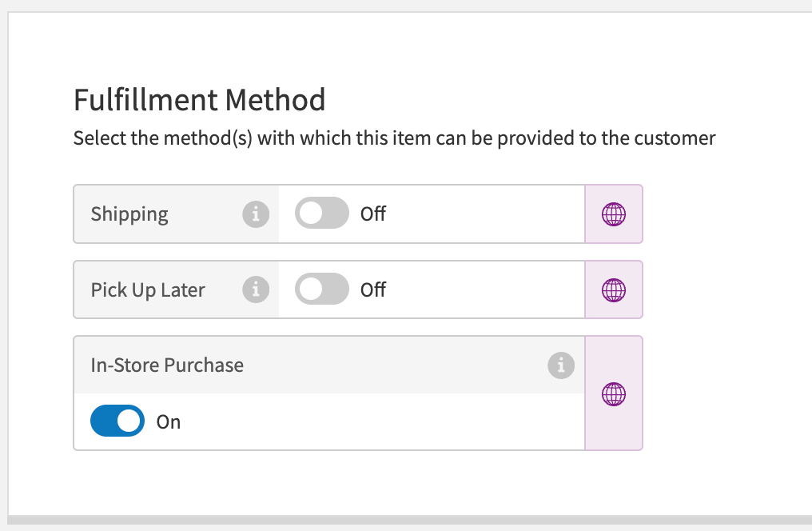812x531 pixels.
Task: Click the gray info circle in the Shipping row
Action: pos(256,214)
